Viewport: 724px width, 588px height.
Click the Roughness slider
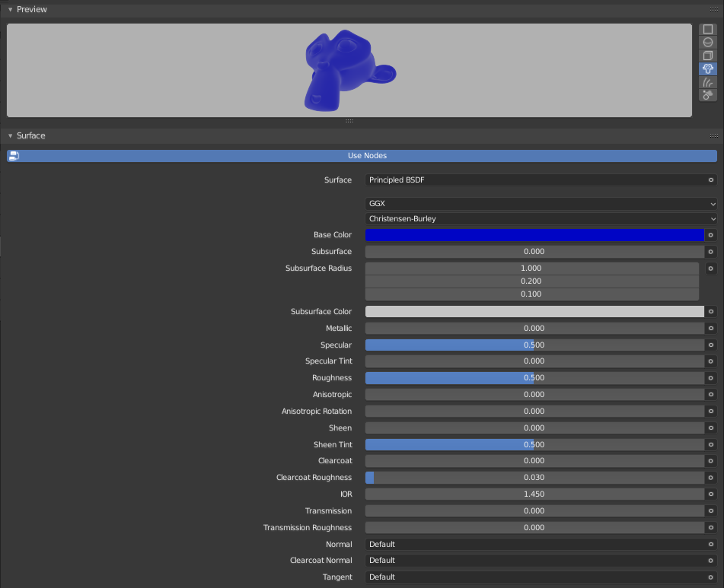tap(534, 378)
